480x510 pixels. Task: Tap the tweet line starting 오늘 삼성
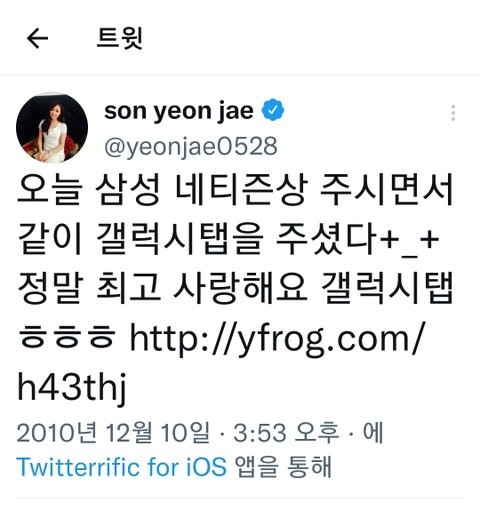[235, 190]
